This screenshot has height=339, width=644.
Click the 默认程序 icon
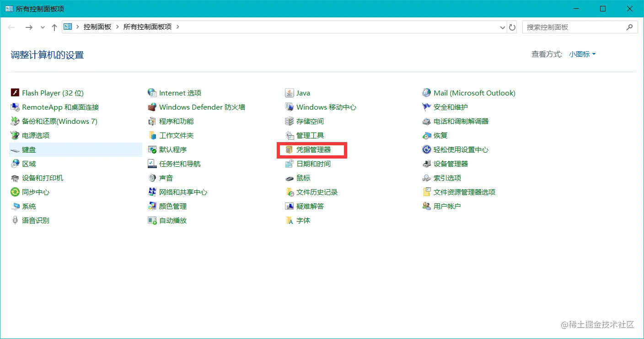click(152, 149)
